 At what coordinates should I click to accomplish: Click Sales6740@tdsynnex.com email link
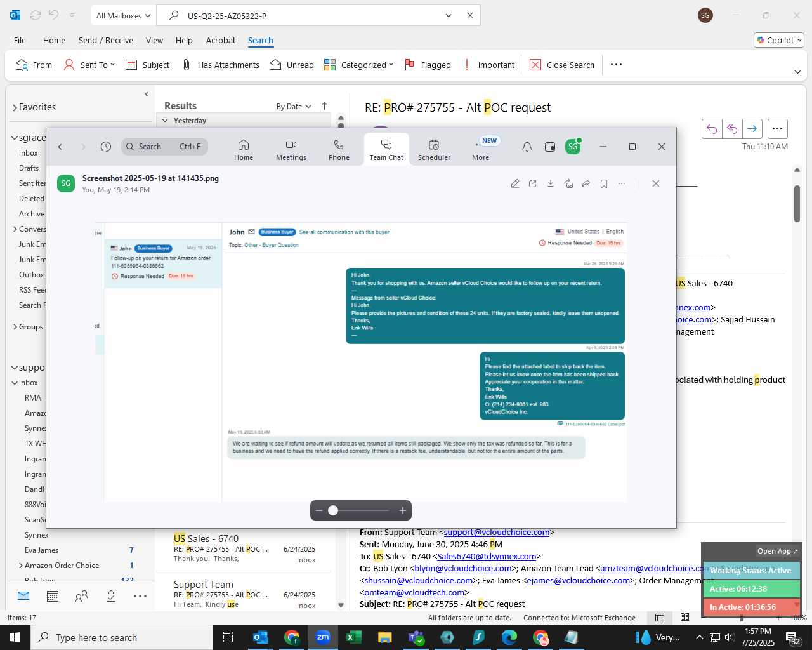[487, 556]
